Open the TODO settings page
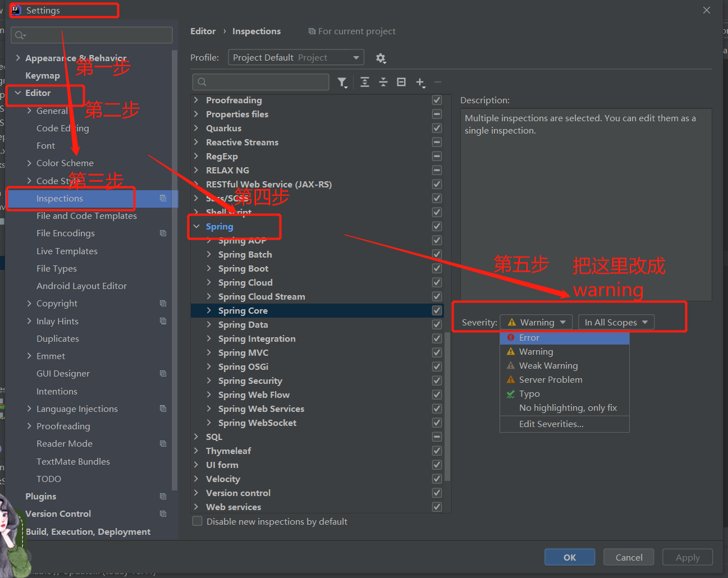Image resolution: width=728 pixels, height=578 pixels. coord(49,479)
